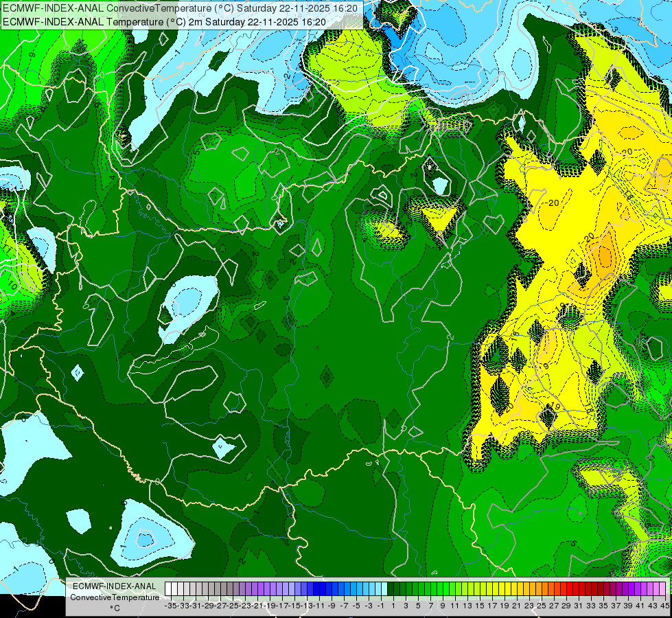
Task: Click the legend number 45
Action: (665, 606)
